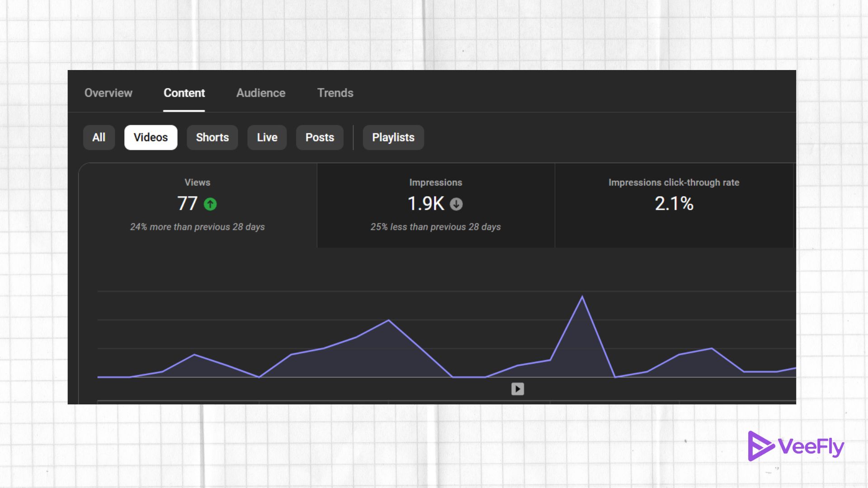868x488 pixels.
Task: Enable the Shorts content filter
Action: click(212, 137)
